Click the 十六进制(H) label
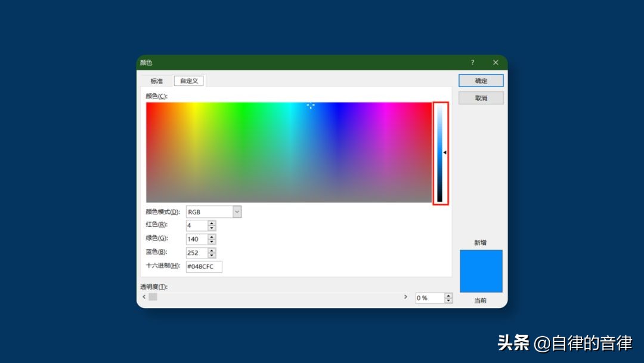 (163, 266)
